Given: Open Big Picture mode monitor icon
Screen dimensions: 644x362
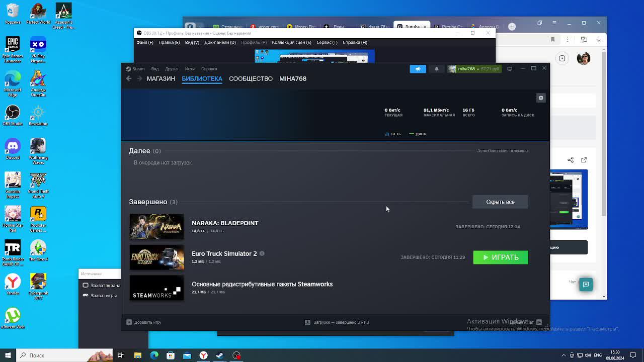Looking at the screenshot, I should [x=510, y=69].
